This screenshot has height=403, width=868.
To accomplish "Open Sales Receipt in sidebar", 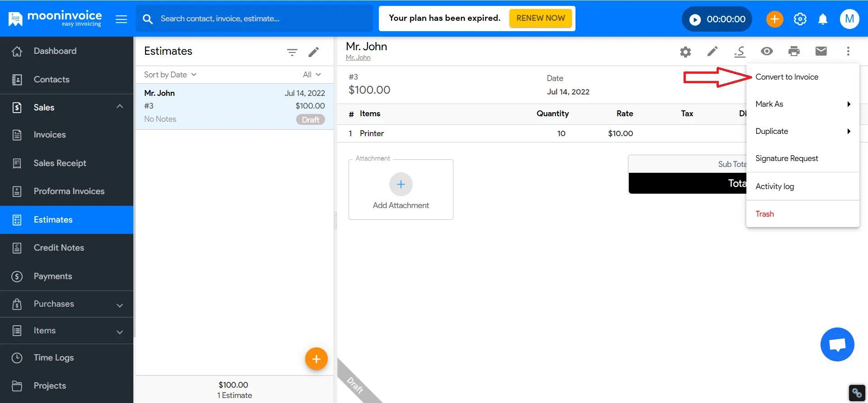I will point(67,163).
